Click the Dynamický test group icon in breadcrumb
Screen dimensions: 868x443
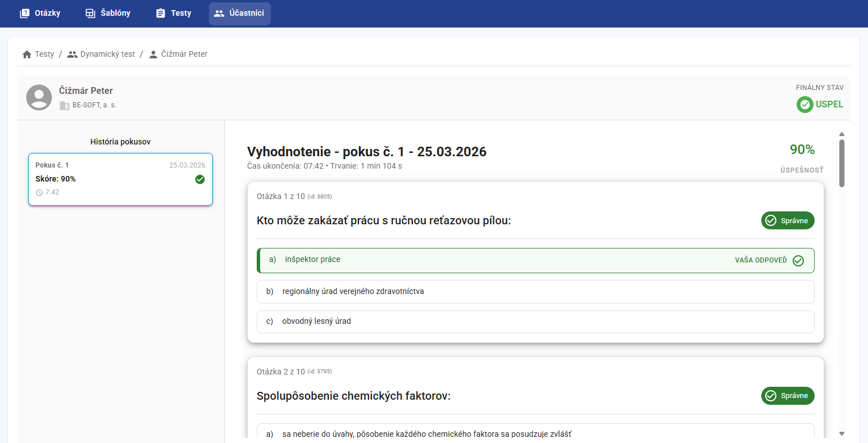tap(72, 55)
